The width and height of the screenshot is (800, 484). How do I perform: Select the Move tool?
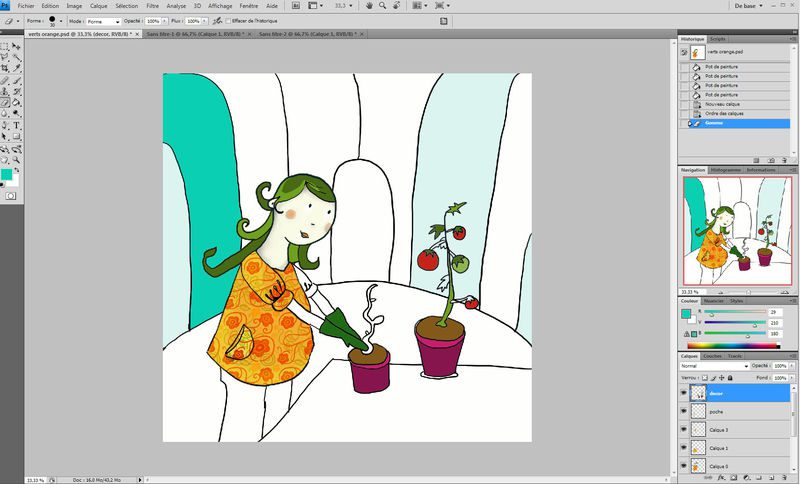(x=16, y=46)
